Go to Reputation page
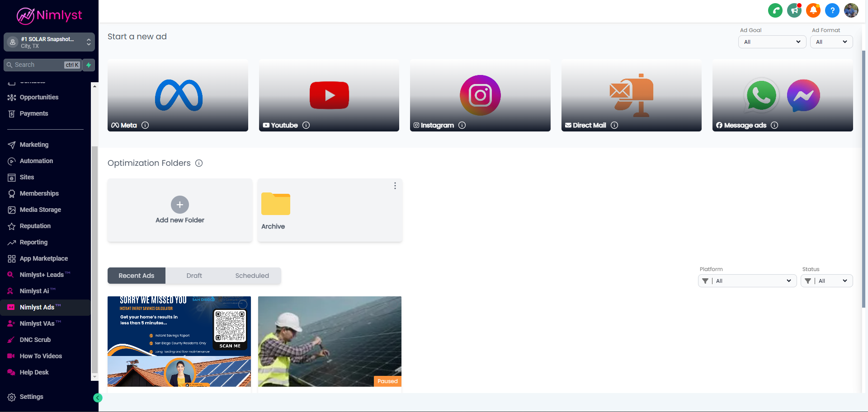The image size is (868, 412). (45, 226)
